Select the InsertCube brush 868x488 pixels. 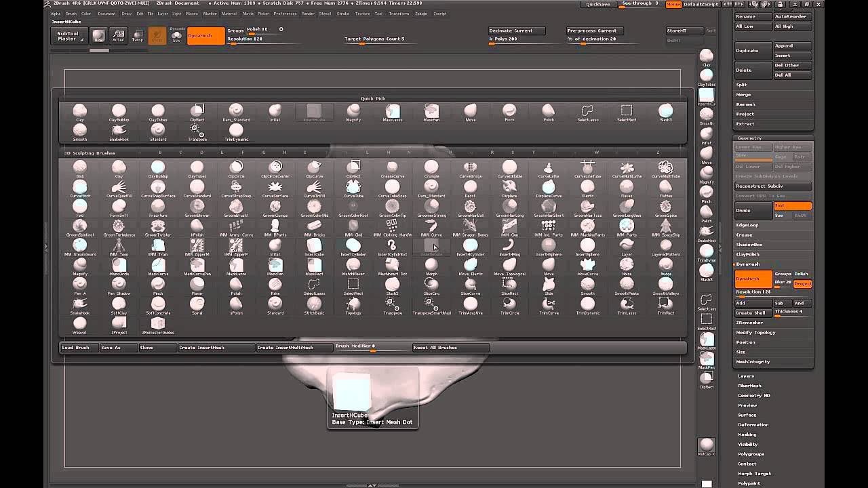click(x=314, y=247)
